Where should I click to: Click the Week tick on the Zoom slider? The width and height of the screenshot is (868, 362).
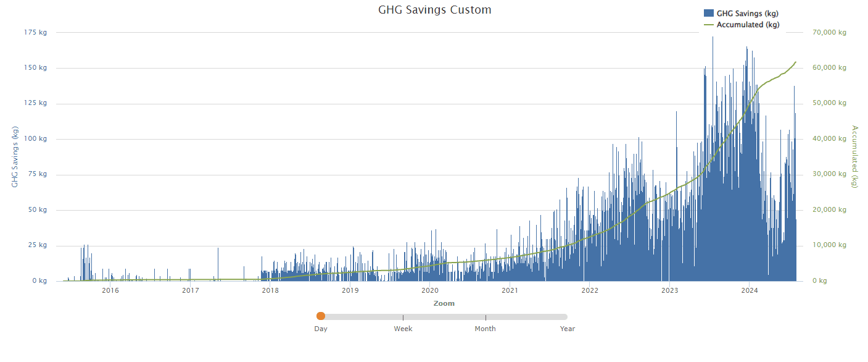coord(403,316)
